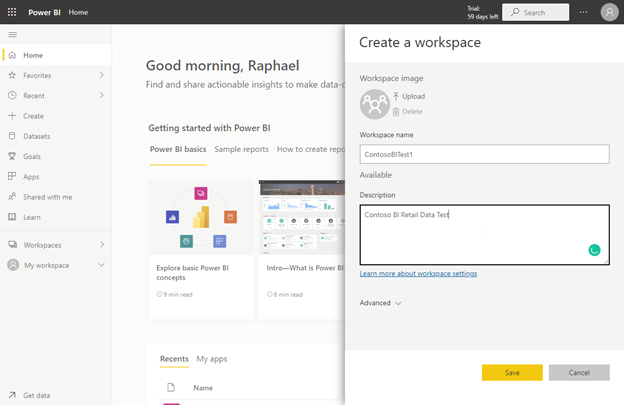Collapse the navigation pane hamburger icon
The image size is (624, 405).
pos(13,35)
